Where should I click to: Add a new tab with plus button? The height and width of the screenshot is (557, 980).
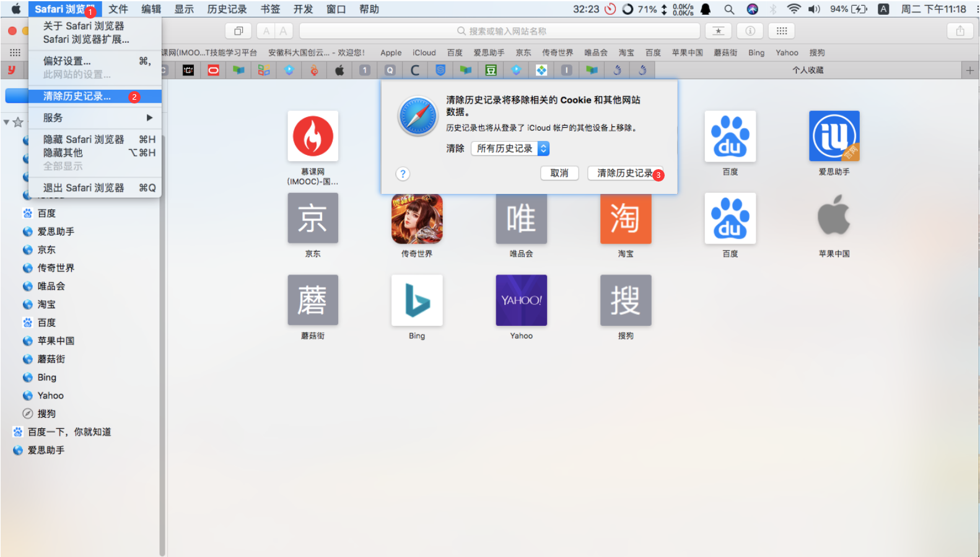pos(970,71)
